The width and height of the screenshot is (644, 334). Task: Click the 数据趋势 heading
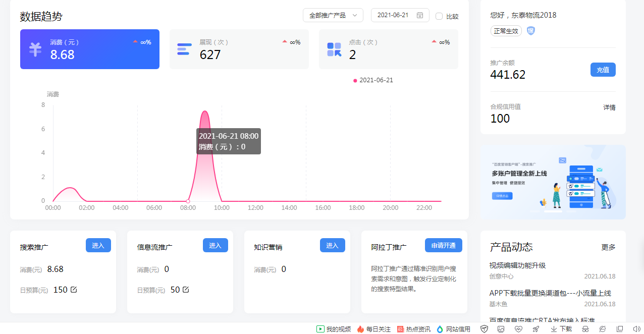click(41, 17)
